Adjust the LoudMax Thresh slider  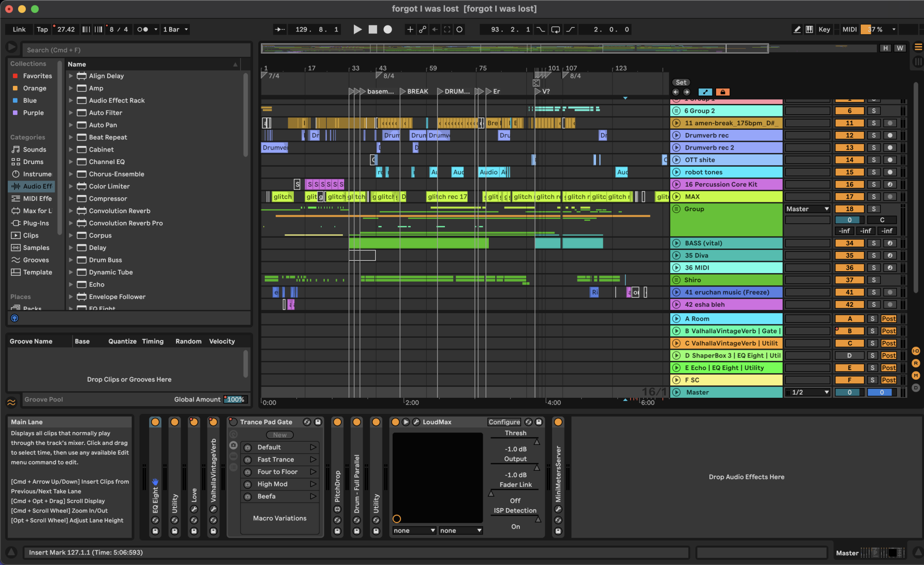[x=515, y=441]
